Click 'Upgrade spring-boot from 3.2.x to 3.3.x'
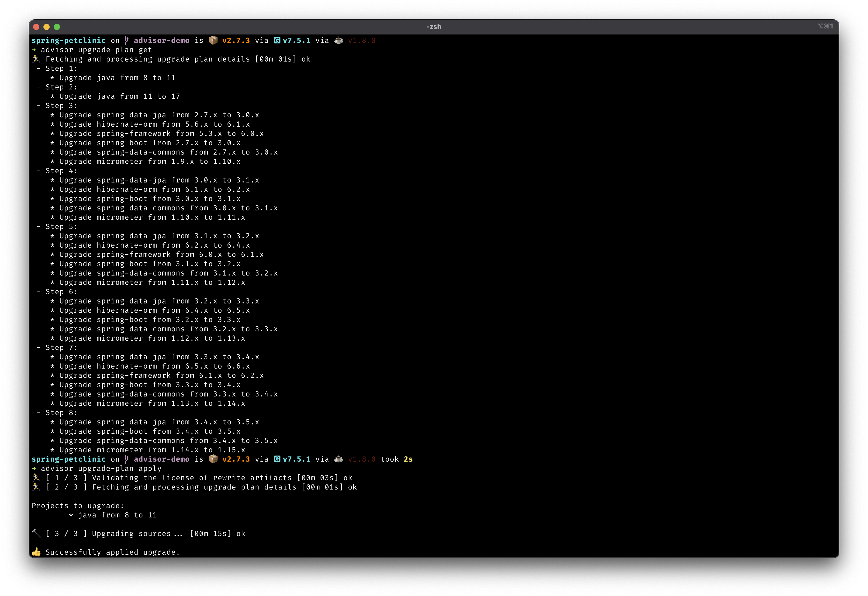Image resolution: width=868 pixels, height=596 pixels. click(150, 320)
